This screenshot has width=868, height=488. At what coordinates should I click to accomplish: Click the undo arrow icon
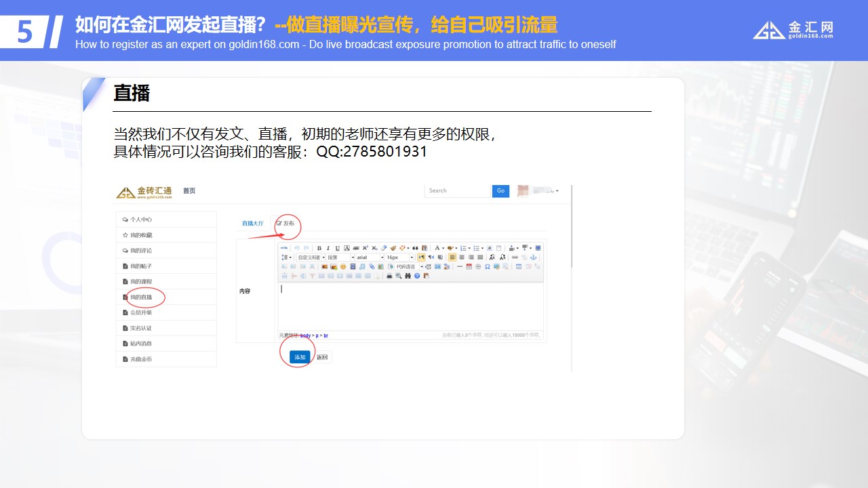(x=297, y=248)
